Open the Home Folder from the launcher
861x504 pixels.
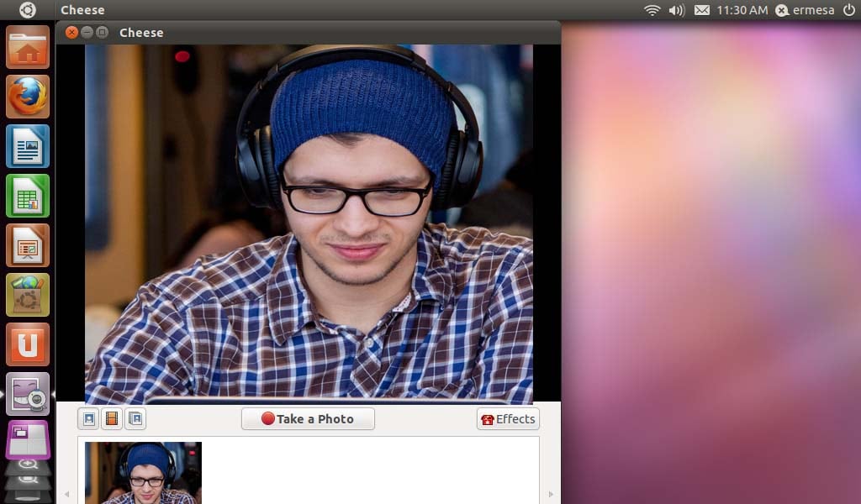(x=28, y=48)
